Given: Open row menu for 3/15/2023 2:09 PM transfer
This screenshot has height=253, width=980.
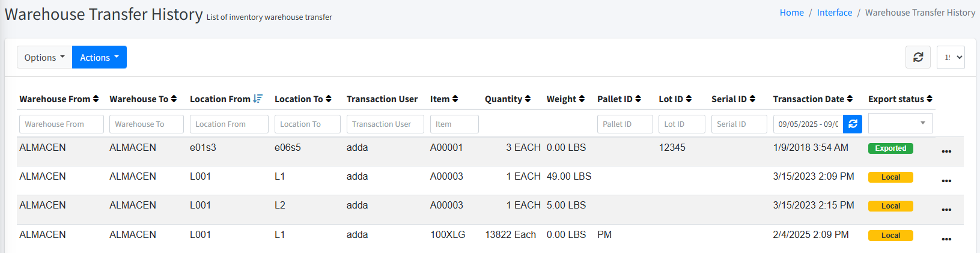Looking at the screenshot, I should 946,181.
